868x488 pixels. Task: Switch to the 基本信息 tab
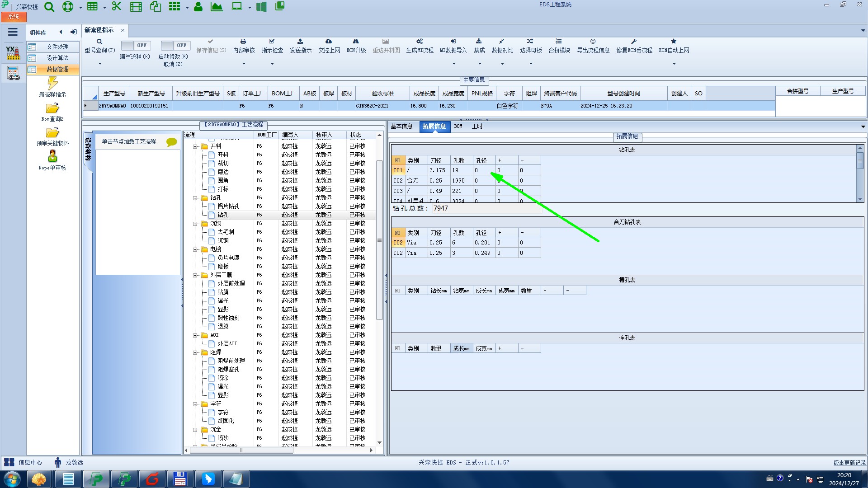pos(401,127)
